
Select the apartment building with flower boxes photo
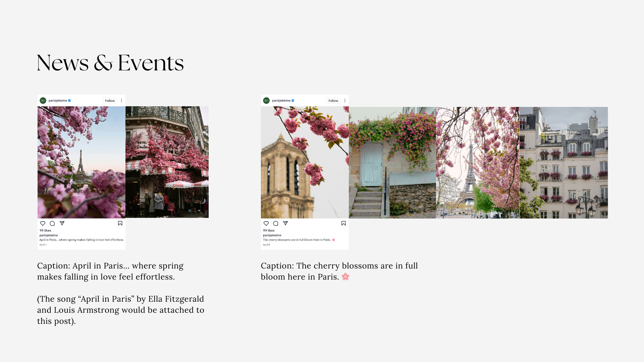pos(563,163)
